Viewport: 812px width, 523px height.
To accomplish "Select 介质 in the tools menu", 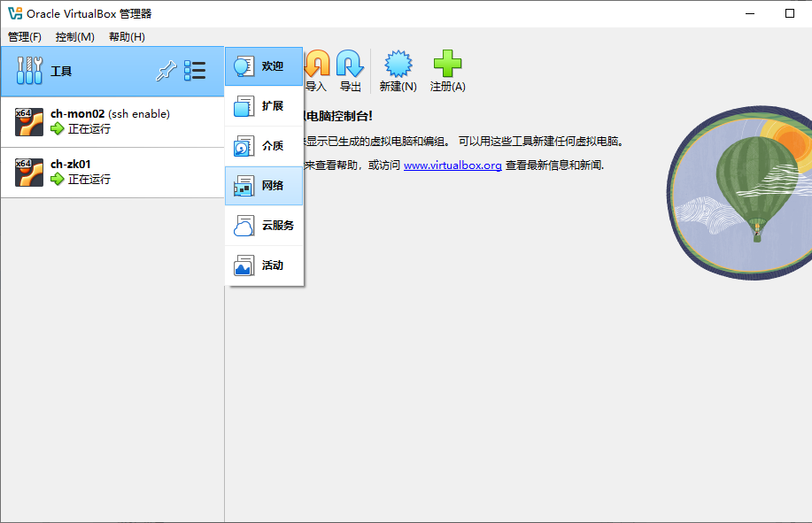I will click(264, 146).
